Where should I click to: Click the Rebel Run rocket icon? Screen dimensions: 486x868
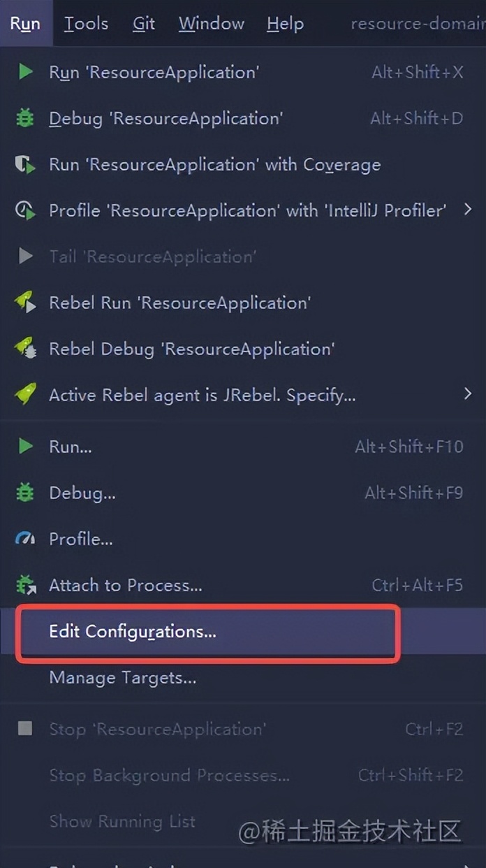click(25, 303)
